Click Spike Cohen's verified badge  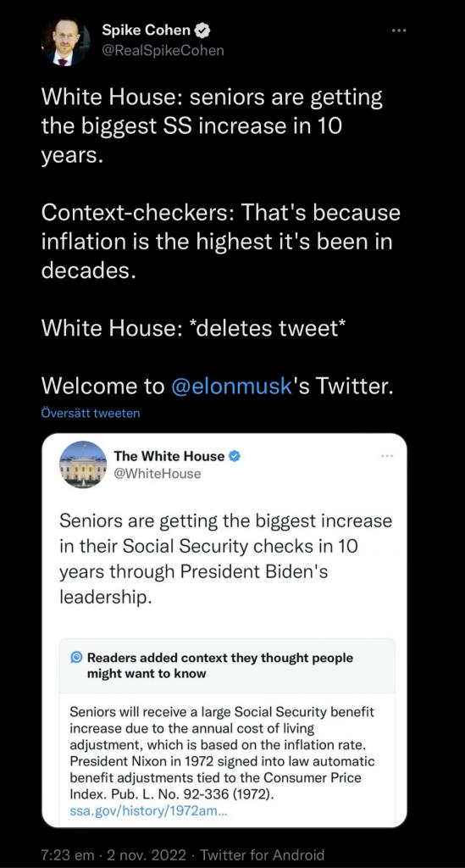coord(203,31)
